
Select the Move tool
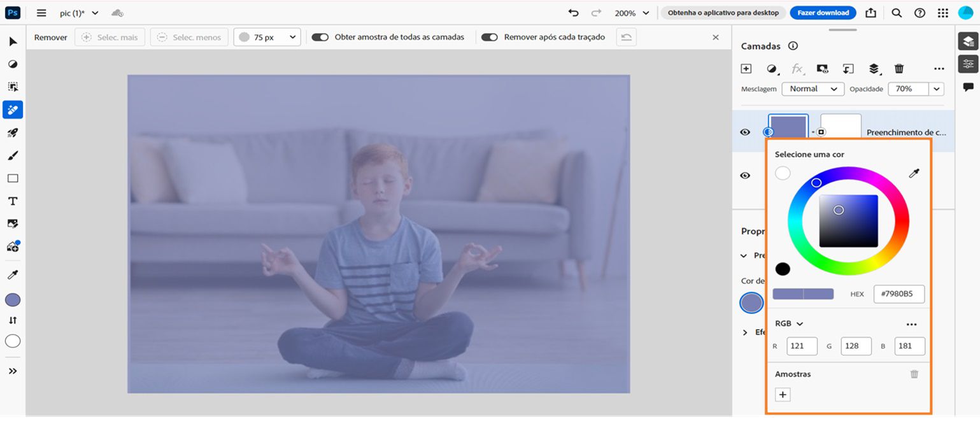[13, 41]
